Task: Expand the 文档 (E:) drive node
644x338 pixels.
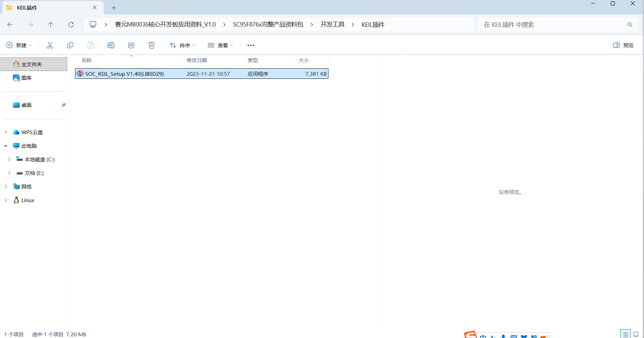Action: pos(9,173)
